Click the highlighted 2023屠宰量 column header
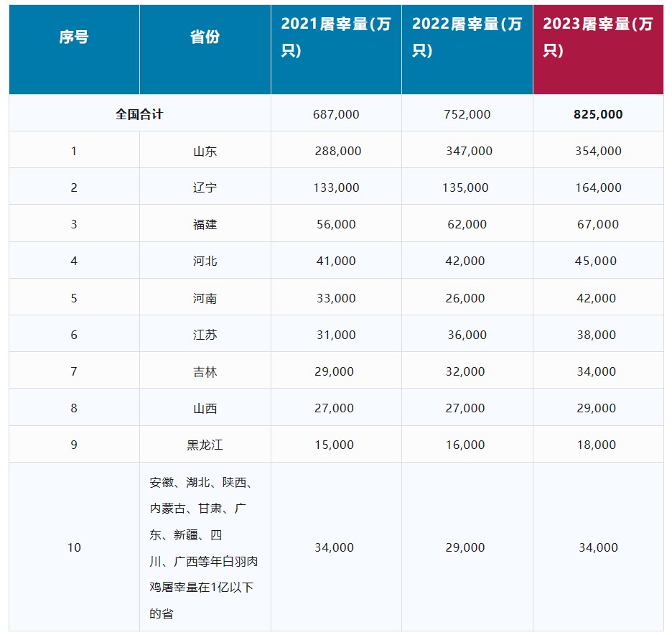The width and height of the screenshot is (672, 635). coord(598,37)
